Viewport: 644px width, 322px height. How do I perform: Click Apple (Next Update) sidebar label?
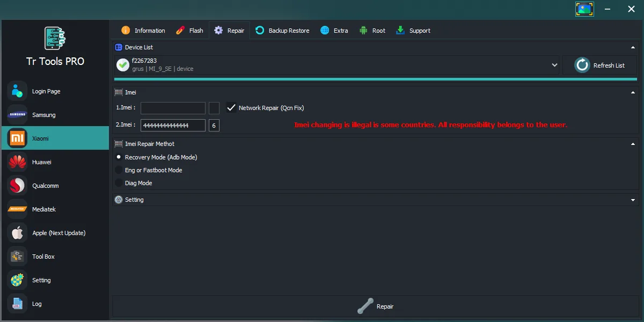click(x=59, y=233)
